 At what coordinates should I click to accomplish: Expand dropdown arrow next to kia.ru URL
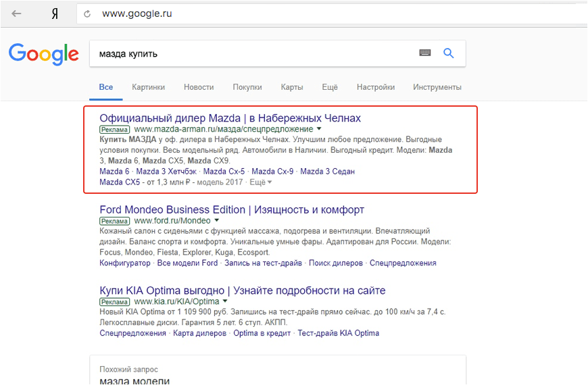click(226, 301)
